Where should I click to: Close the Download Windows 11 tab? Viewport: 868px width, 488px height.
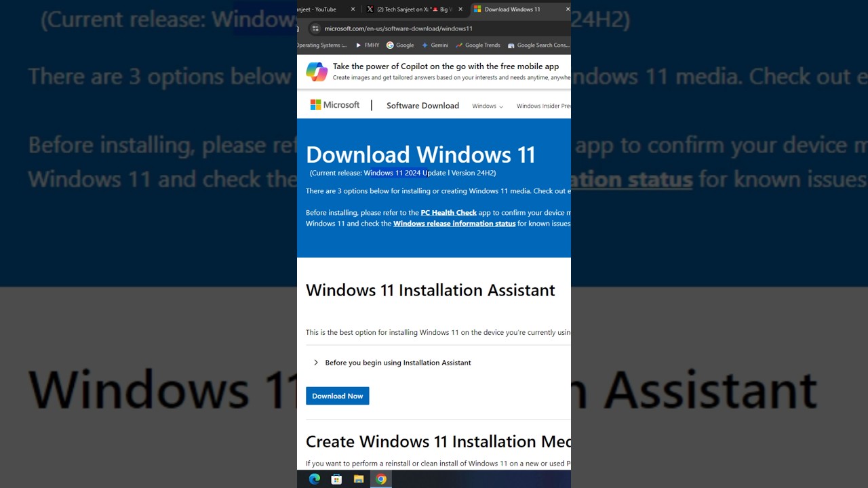point(568,9)
